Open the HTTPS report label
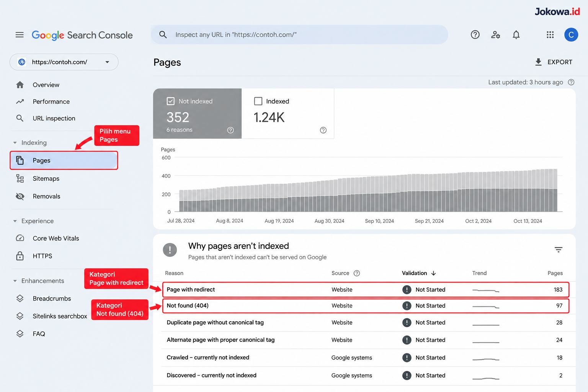Screen dimensions: 588x392 [x=42, y=256]
